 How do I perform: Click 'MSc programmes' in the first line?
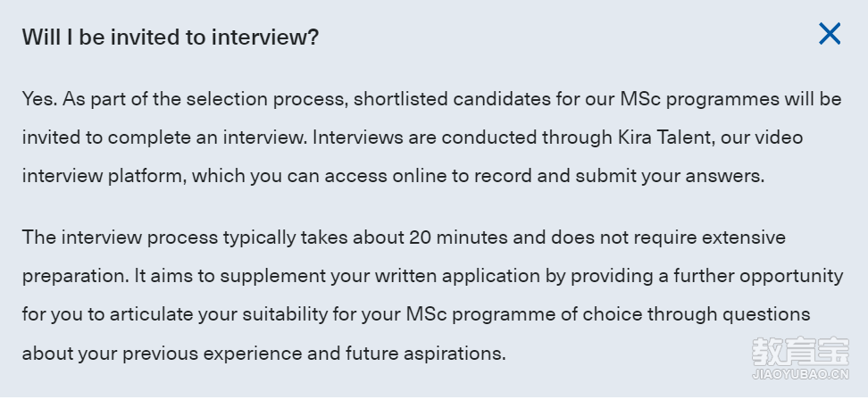pos(699,100)
